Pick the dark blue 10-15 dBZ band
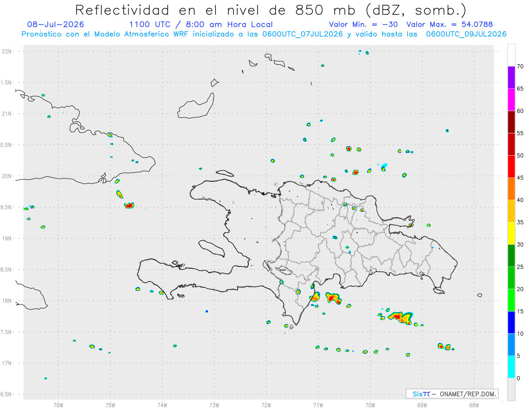 click(x=511, y=322)
